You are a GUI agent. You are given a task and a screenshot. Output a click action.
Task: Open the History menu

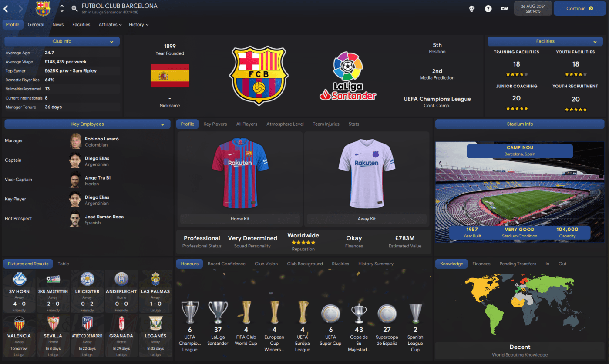tap(138, 25)
